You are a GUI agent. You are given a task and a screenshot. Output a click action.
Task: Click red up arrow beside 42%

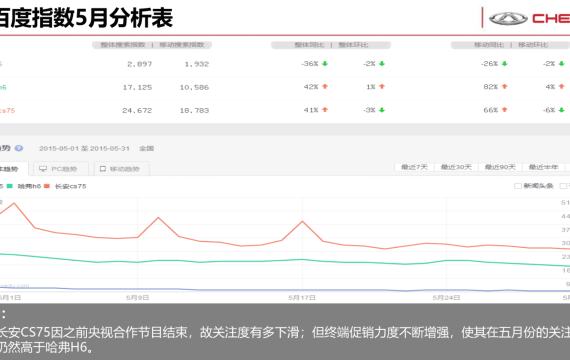point(325,87)
